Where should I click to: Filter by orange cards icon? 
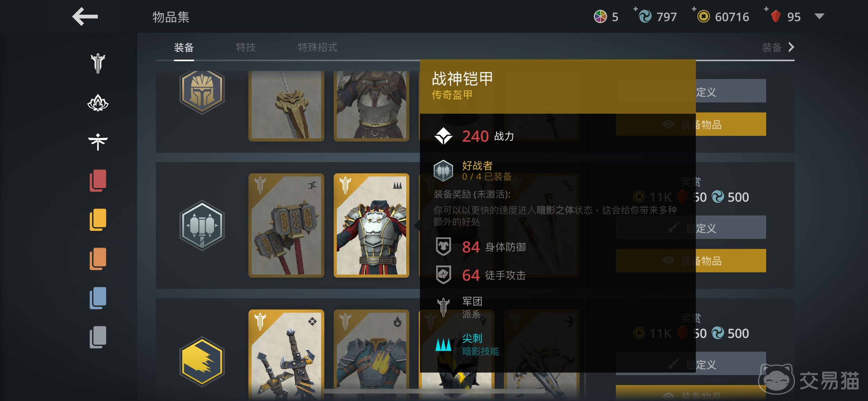[x=98, y=259]
